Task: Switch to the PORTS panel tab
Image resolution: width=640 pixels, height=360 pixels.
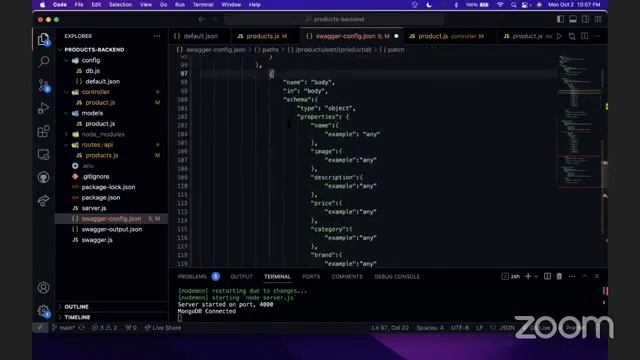Action: (x=311, y=276)
